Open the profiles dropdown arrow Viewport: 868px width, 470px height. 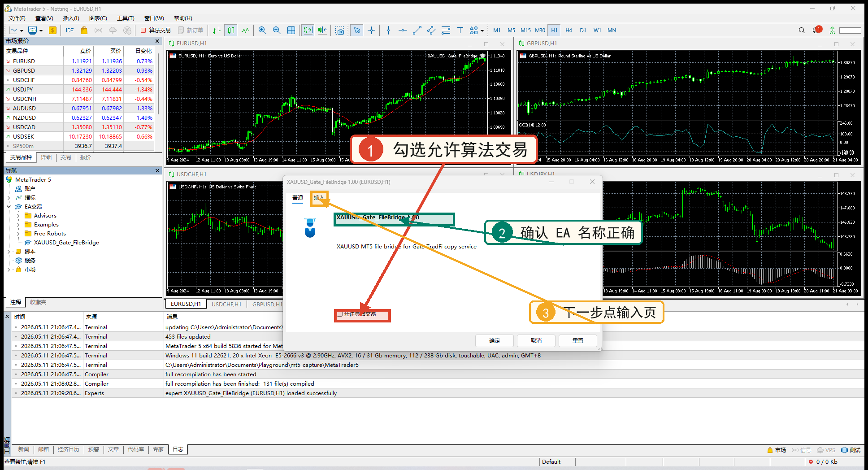click(x=41, y=31)
